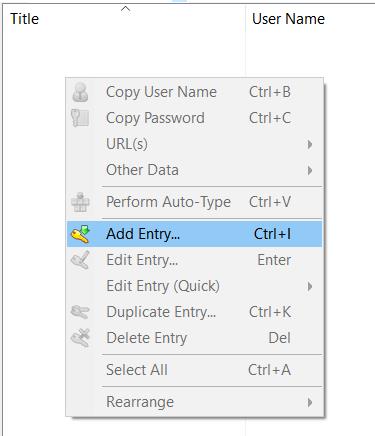Expand the Rearrange submenu arrow
Image resolution: width=375 pixels, height=436 pixels.
pos(310,402)
